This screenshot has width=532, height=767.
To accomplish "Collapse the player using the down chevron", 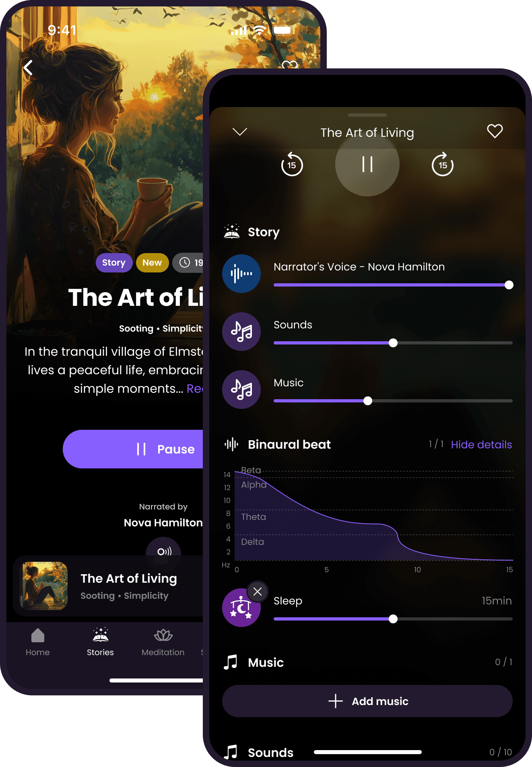I will (x=240, y=132).
